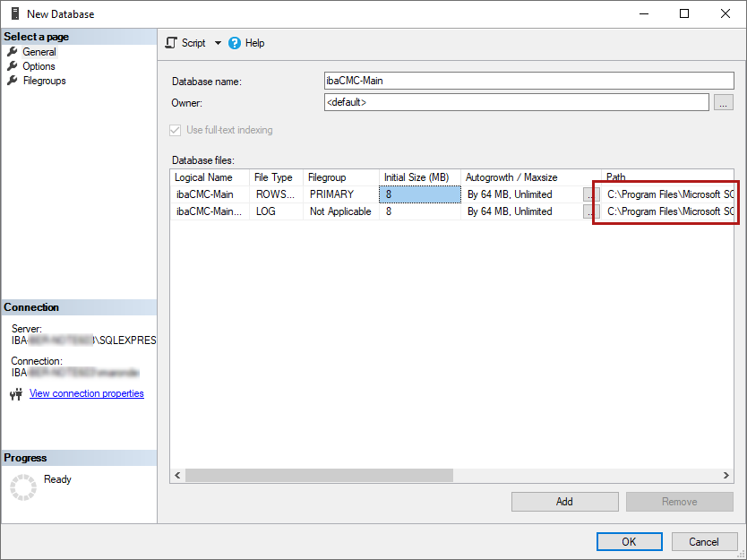Click the Filegroup column header
The image size is (747, 560).
coord(341,177)
